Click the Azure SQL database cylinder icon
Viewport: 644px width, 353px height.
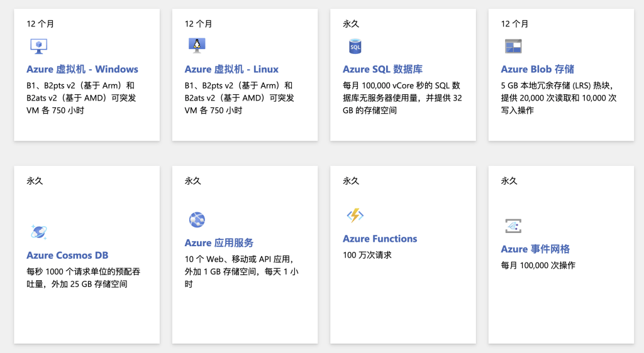[355, 46]
